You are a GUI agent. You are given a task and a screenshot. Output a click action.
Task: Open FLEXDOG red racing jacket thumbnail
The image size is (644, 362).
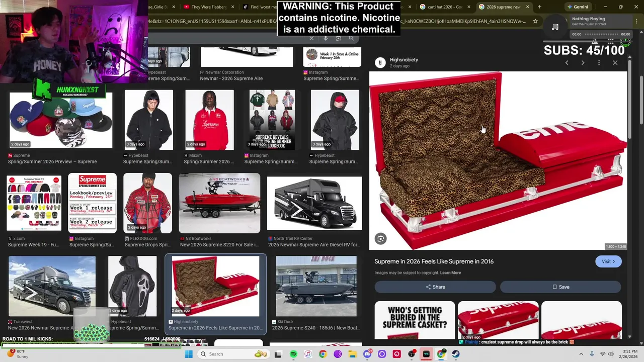(147, 203)
